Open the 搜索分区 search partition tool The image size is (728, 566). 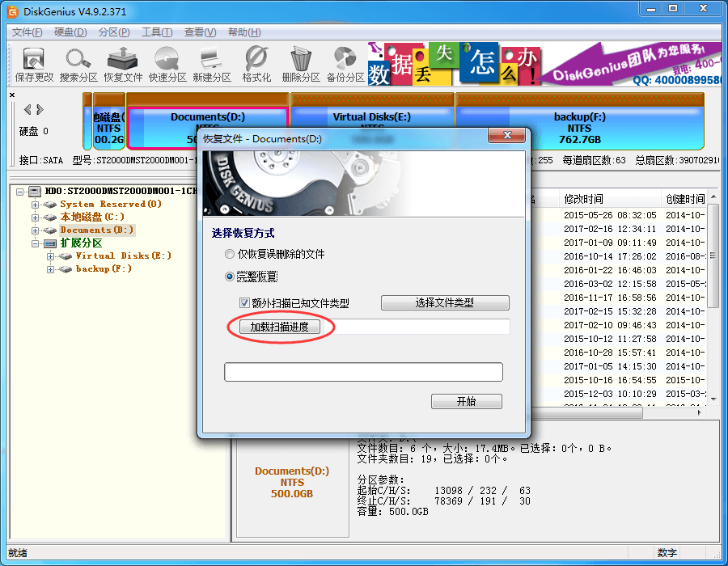point(78,64)
